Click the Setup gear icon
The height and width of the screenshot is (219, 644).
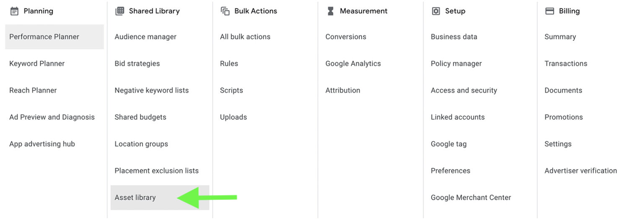point(436,11)
